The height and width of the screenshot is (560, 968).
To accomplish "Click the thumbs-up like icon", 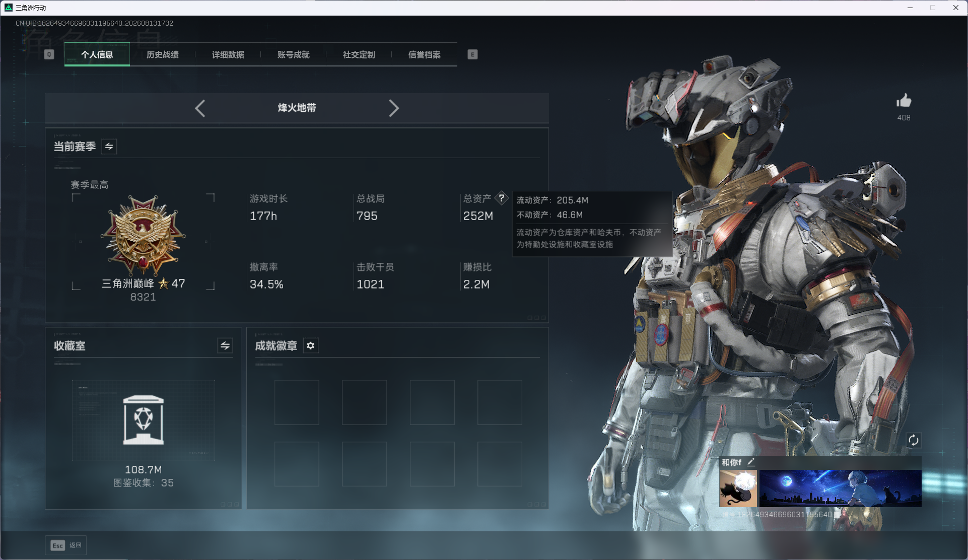I will click(x=904, y=101).
